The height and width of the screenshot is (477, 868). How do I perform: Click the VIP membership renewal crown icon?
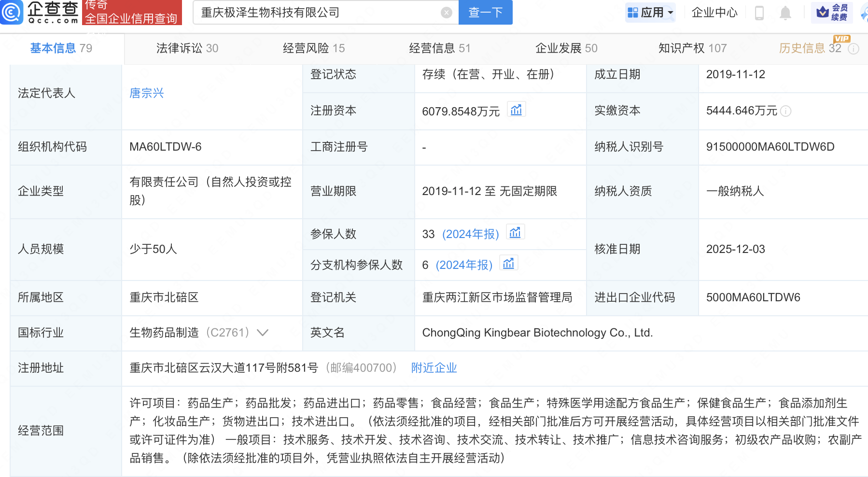pyautogui.click(x=823, y=12)
